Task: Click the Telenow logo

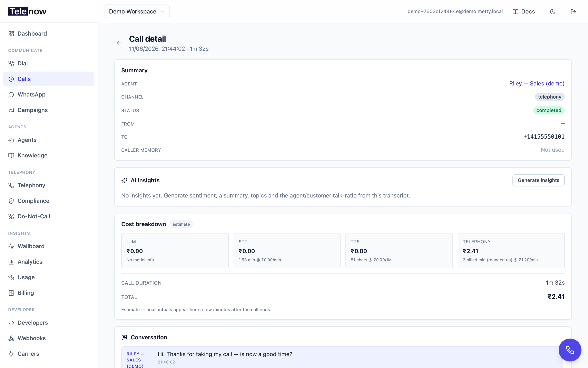Action: (x=27, y=11)
